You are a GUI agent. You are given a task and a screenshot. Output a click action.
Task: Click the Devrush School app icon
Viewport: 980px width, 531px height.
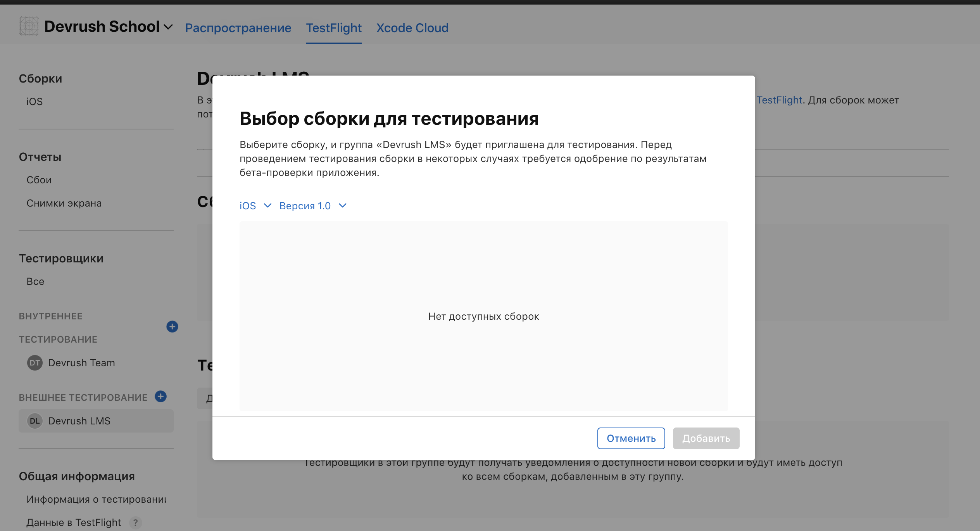pos(29,26)
